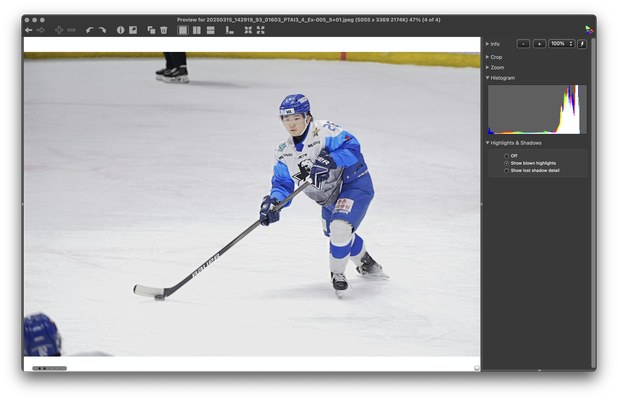Click the right panel vertical scrollbar

click(x=593, y=203)
